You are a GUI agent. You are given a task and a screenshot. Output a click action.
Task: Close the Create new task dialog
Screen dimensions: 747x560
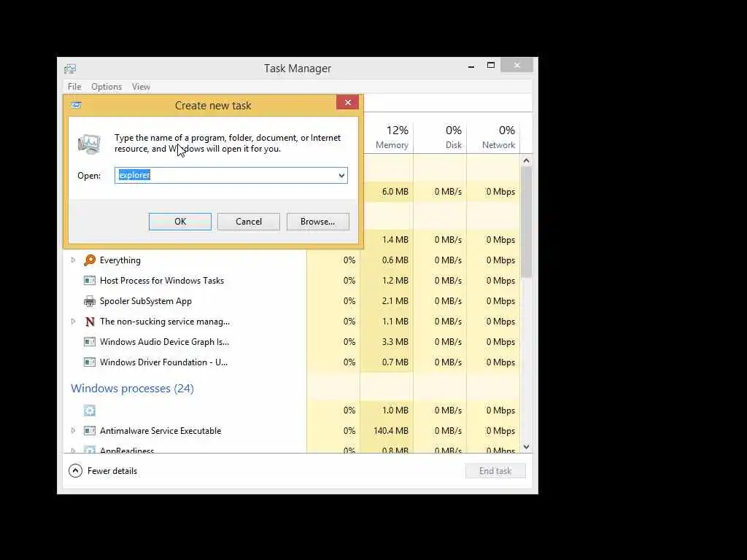[348, 102]
